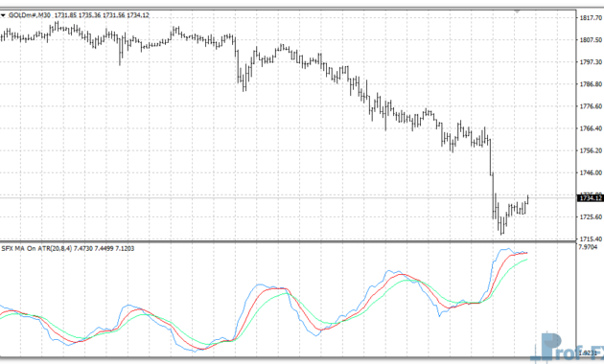Click the 1786.80 price scale label
Viewport: 604px width, 364px height.
[591, 84]
